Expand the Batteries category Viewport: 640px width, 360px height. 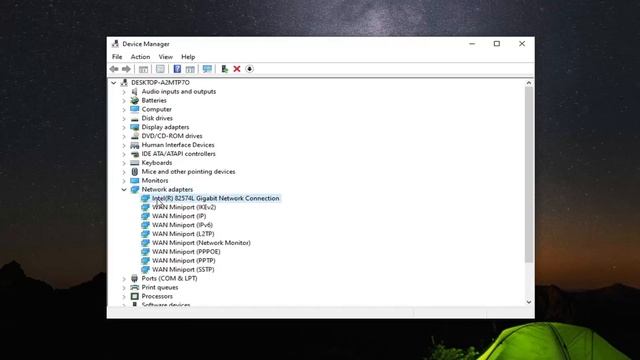point(124,101)
